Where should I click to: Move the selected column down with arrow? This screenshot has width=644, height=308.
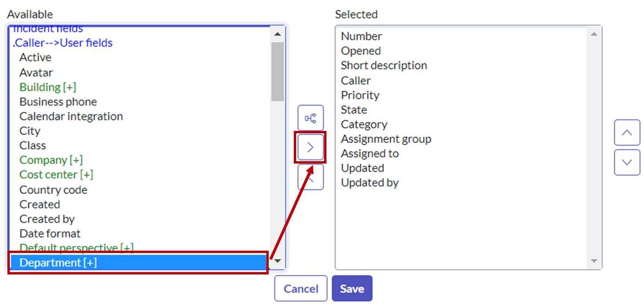(x=627, y=163)
